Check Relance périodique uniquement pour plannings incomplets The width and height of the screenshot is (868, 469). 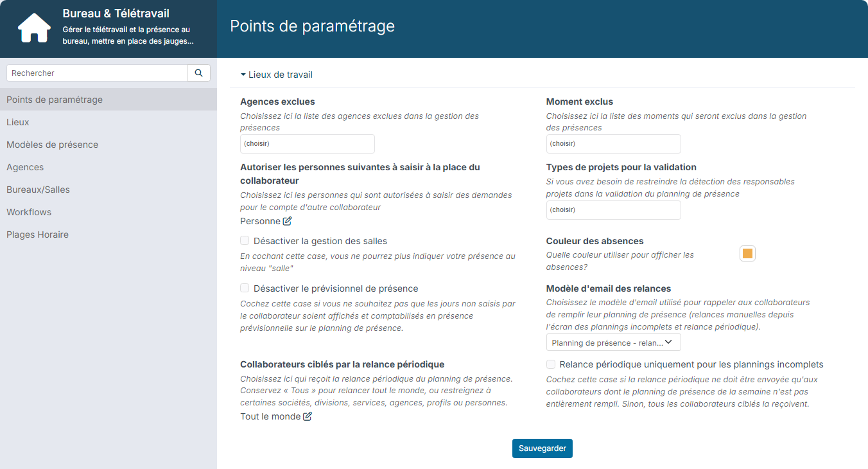point(551,364)
